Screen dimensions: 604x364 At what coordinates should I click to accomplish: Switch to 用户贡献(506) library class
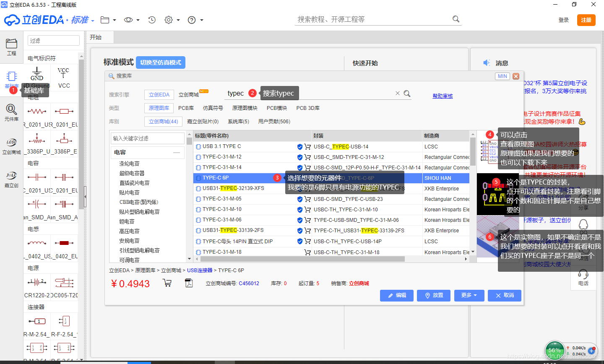pyautogui.click(x=274, y=122)
